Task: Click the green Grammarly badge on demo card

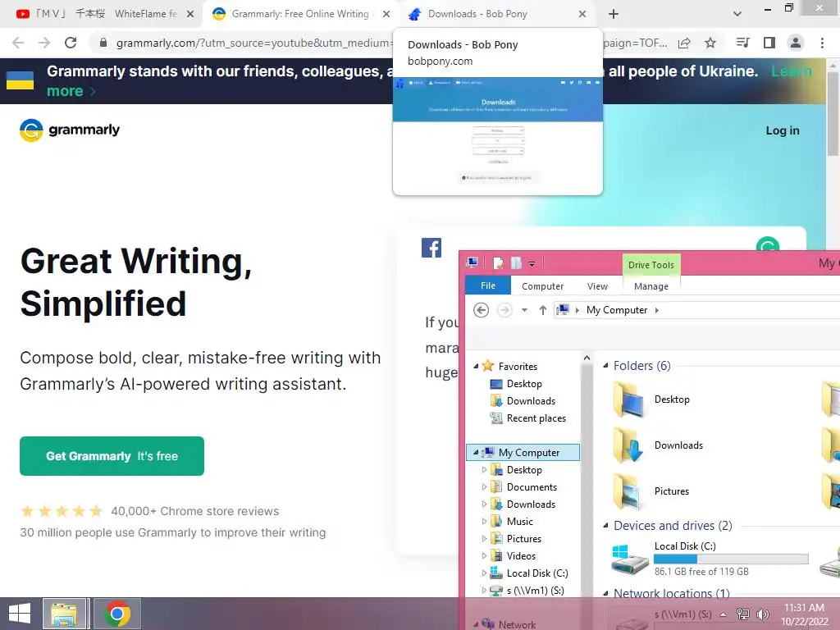Action: click(x=767, y=244)
